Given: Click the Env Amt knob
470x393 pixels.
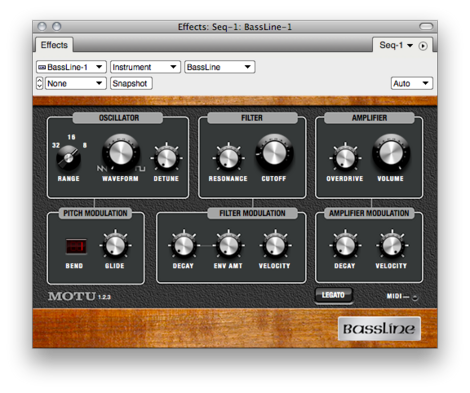Looking at the screenshot, I should [228, 245].
